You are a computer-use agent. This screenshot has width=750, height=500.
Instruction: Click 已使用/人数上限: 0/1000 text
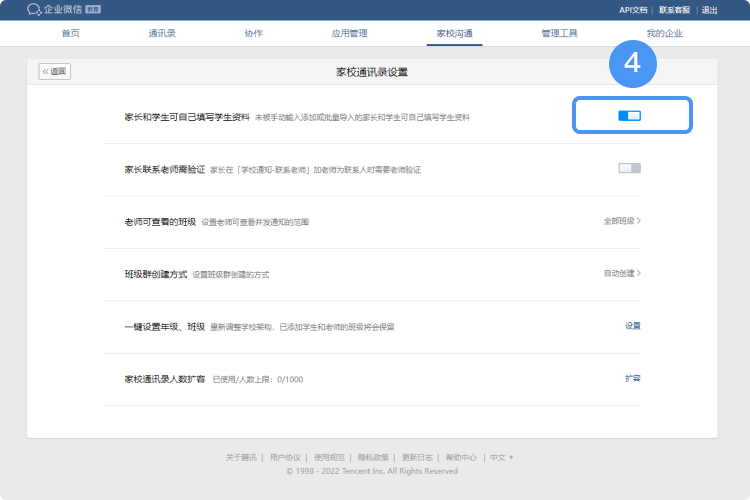click(258, 379)
